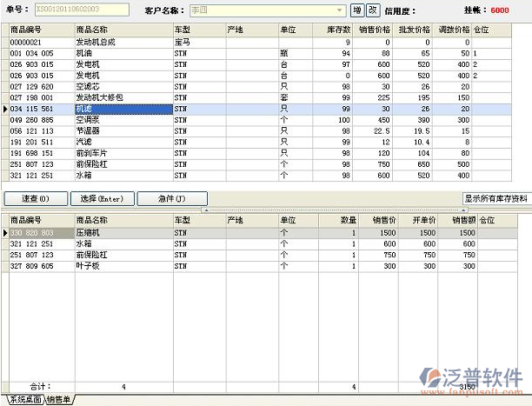532x406 pixels.
Task: Select the 叶子板 row in sales list
Action: pyautogui.click(x=96, y=266)
